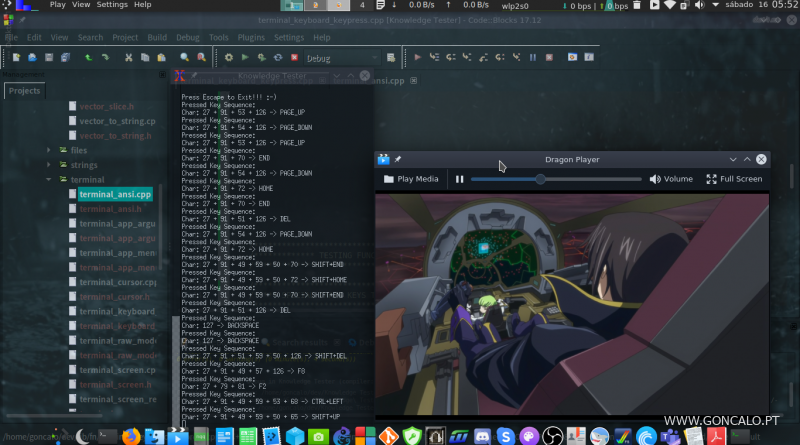Click the Save file icon in toolbar
The image size is (800, 445).
pyautogui.click(x=49, y=58)
